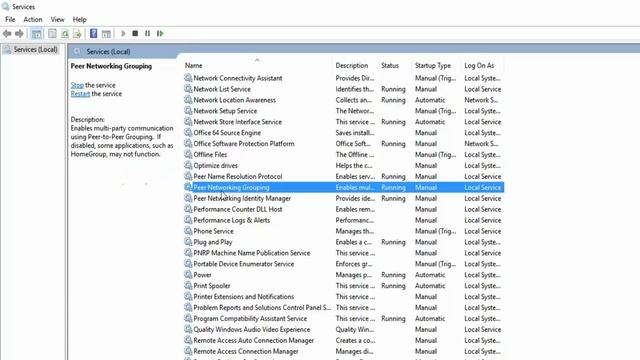Click the Automatic startup type of Power
The height and width of the screenshot is (360, 640).
(430, 275)
